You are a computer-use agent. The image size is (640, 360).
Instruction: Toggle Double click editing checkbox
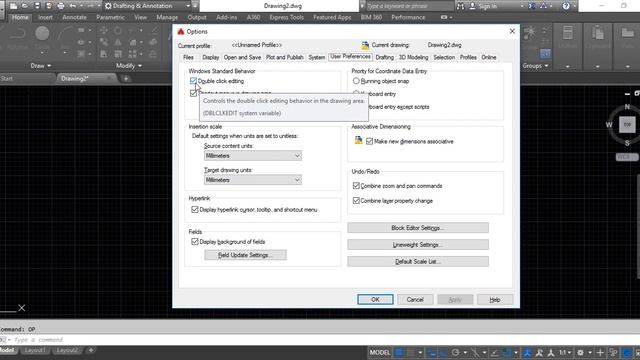click(x=193, y=81)
